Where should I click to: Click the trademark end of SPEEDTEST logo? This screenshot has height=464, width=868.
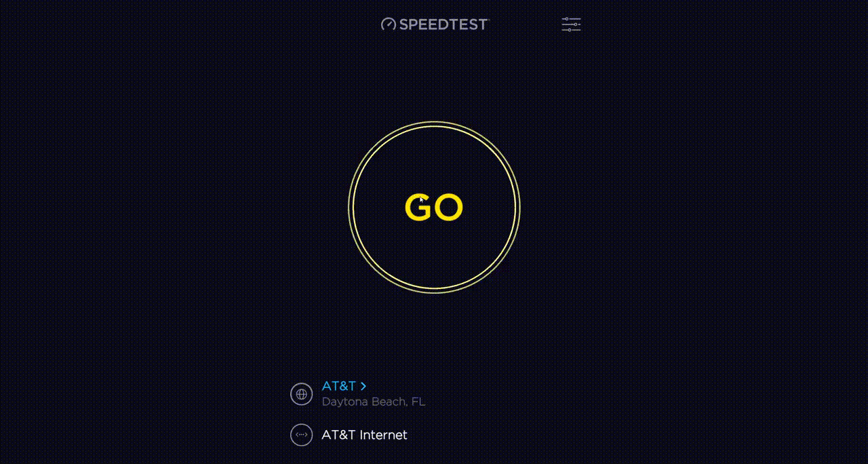click(487, 20)
